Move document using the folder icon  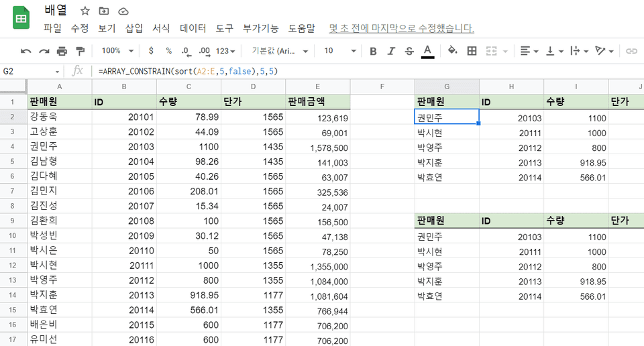coord(104,11)
